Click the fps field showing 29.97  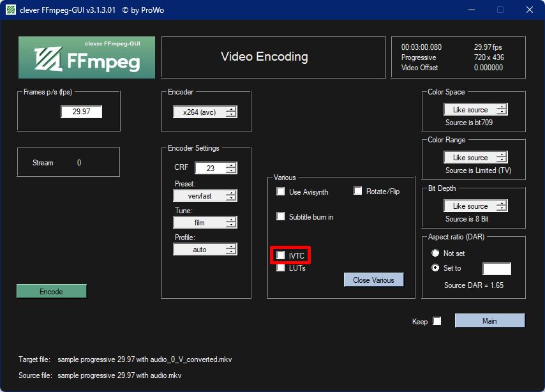coord(81,112)
